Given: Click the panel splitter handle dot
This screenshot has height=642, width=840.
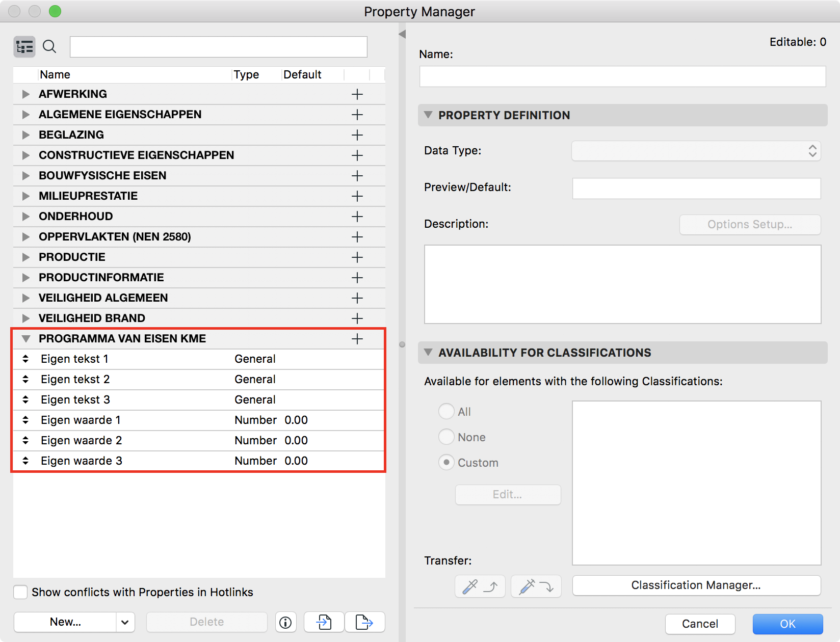Looking at the screenshot, I should (x=402, y=344).
